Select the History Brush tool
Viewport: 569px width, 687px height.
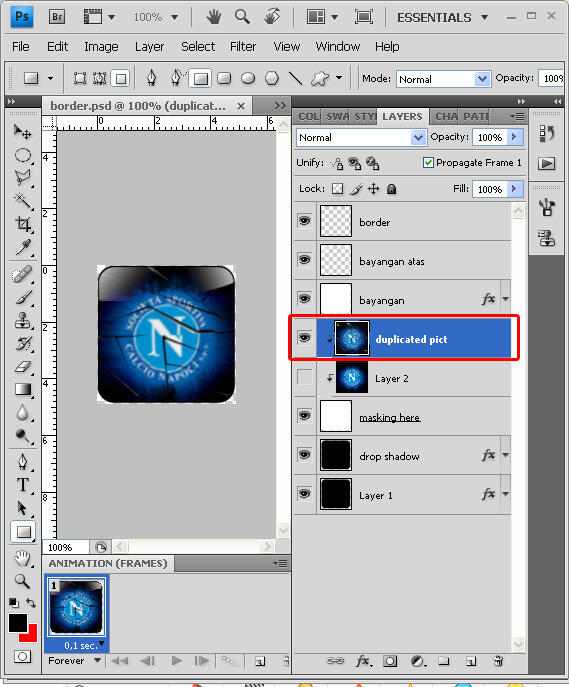pos(23,344)
